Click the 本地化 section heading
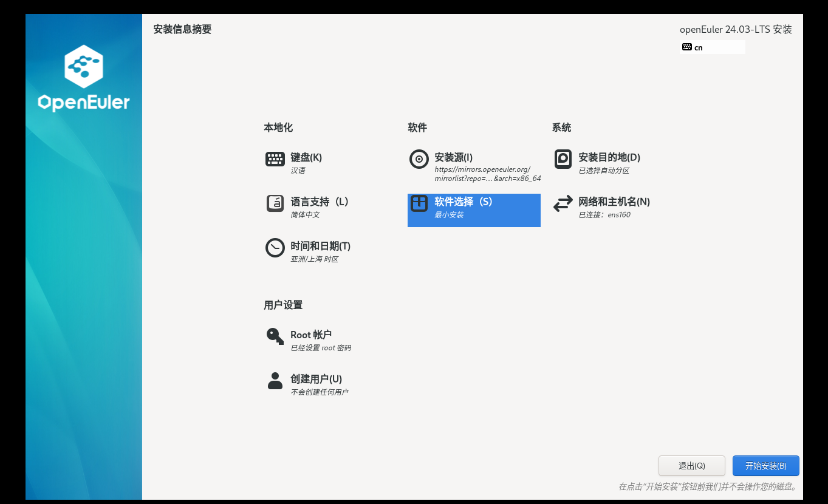The height and width of the screenshot is (504, 828). click(x=278, y=128)
